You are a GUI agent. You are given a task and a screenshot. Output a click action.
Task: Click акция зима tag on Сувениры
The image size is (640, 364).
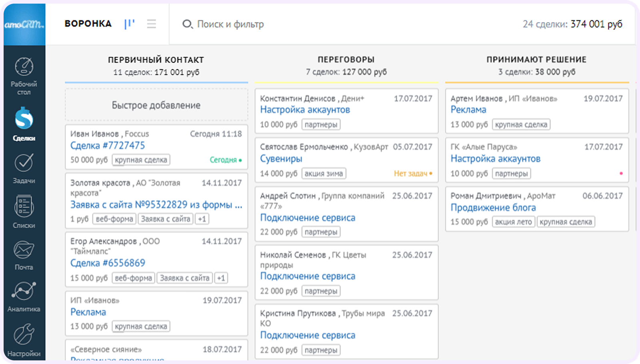(x=324, y=173)
